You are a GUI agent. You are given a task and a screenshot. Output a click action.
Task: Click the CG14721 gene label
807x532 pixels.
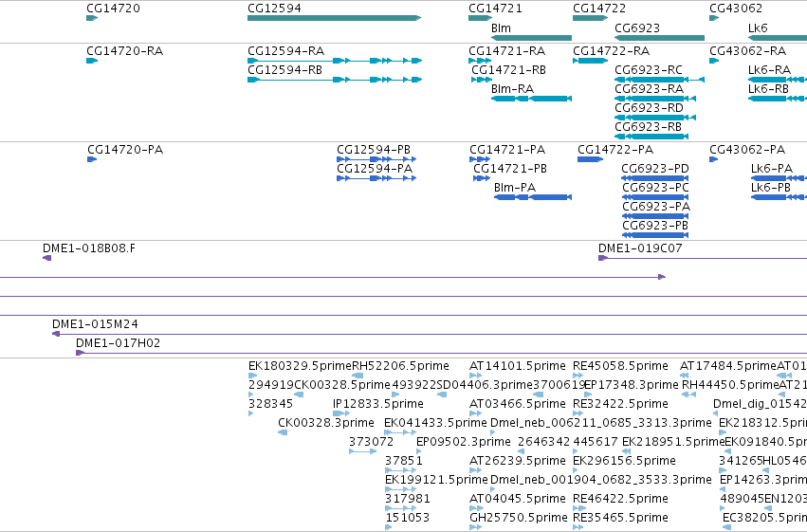[495, 9]
